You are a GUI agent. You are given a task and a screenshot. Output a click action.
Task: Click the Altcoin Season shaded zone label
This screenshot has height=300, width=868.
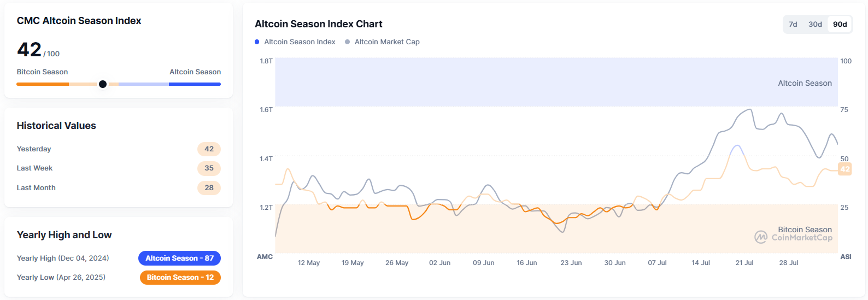point(805,83)
